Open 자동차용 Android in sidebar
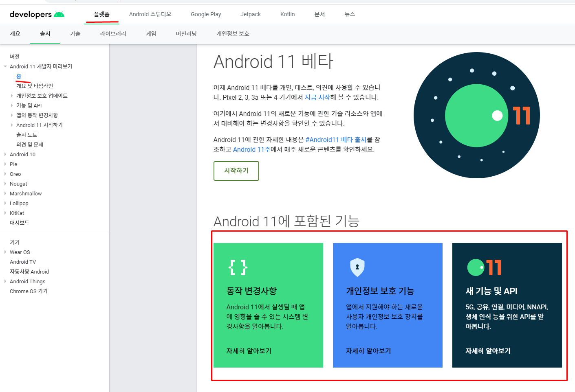575x392 pixels. pos(29,272)
